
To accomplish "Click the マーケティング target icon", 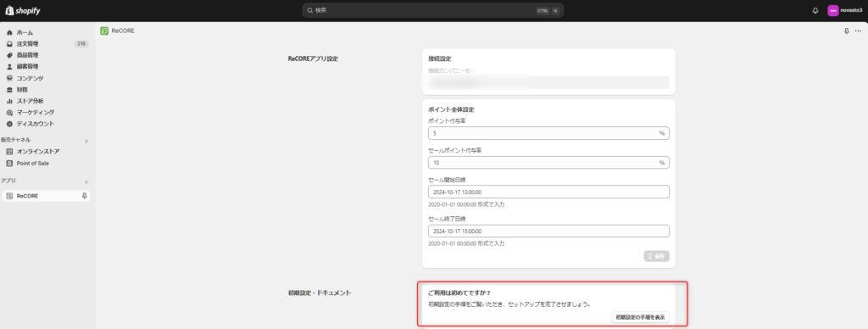I will 9,113.
